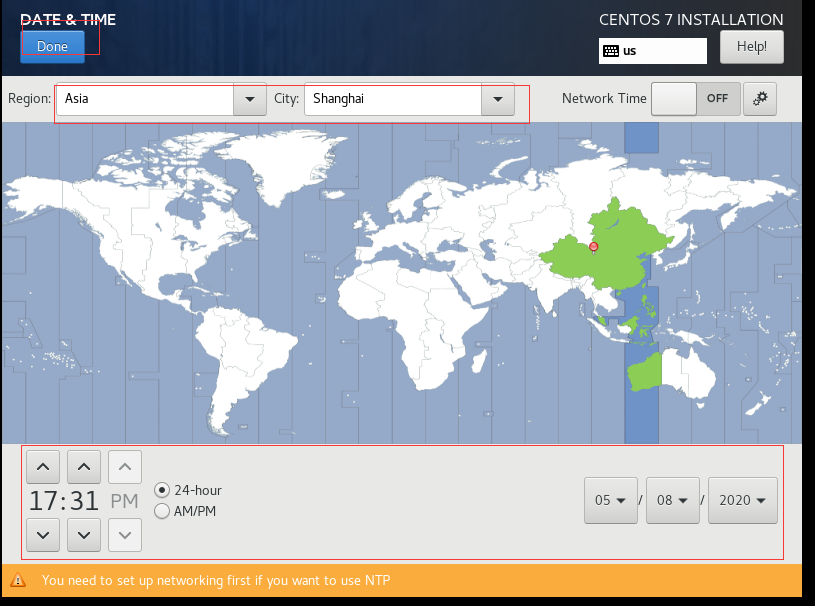Decrease the hour with down arrow
Image resolution: width=815 pixels, height=606 pixels.
[x=43, y=535]
